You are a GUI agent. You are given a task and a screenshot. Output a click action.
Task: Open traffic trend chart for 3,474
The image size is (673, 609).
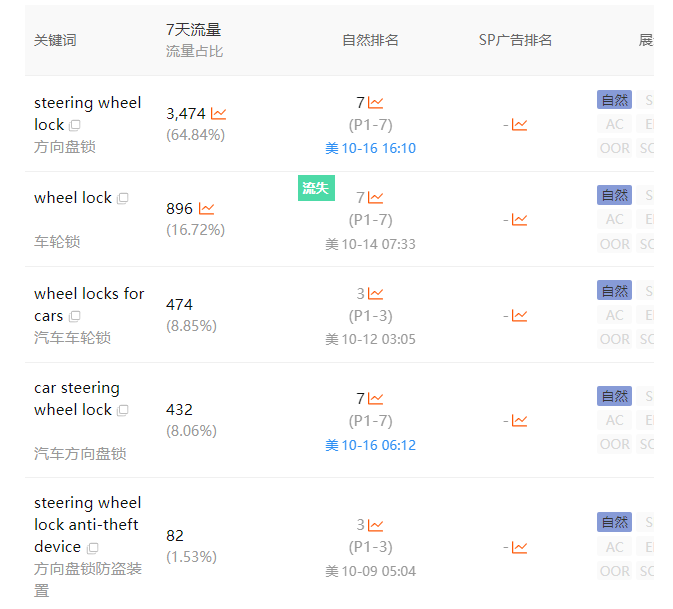coord(219,114)
